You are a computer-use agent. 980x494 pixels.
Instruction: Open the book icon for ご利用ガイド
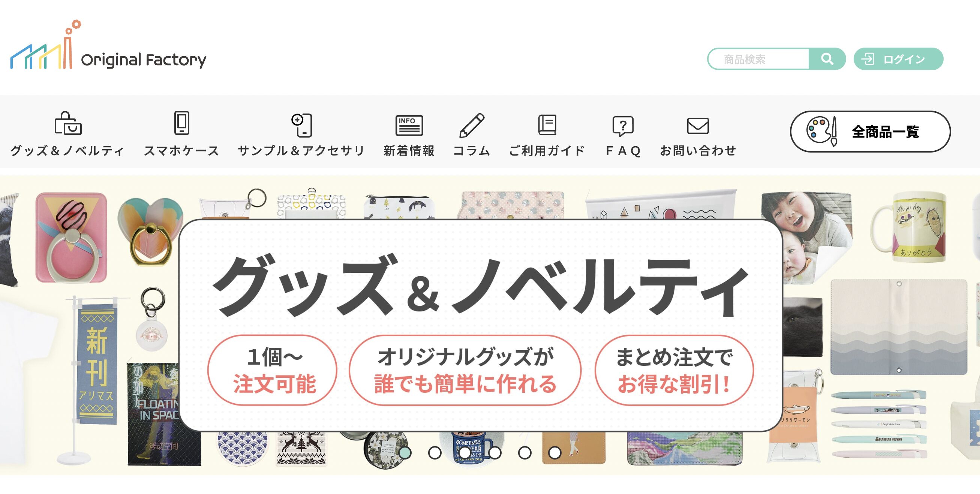(547, 125)
